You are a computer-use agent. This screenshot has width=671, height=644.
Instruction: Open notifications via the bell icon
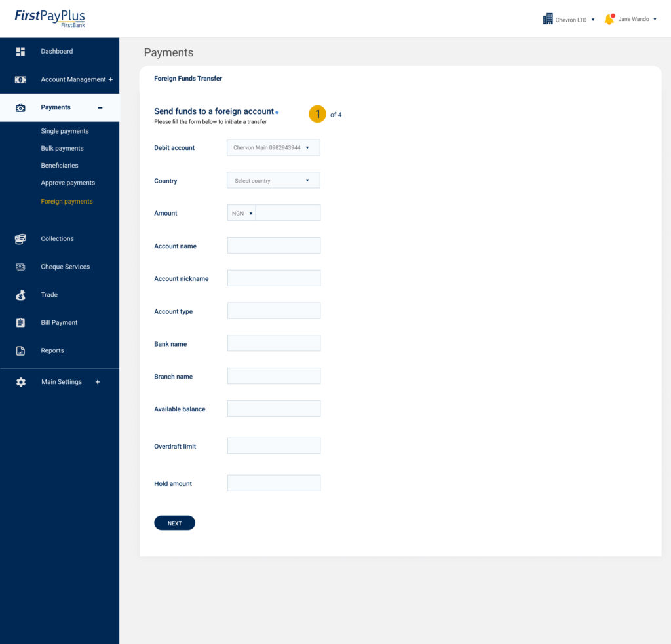(x=609, y=20)
